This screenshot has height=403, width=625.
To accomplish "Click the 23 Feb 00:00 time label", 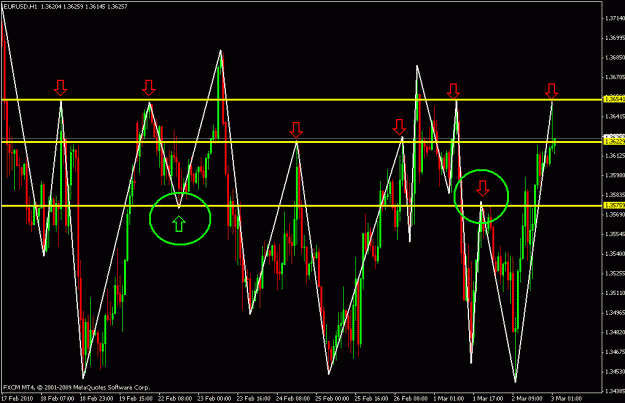I will tap(214, 398).
